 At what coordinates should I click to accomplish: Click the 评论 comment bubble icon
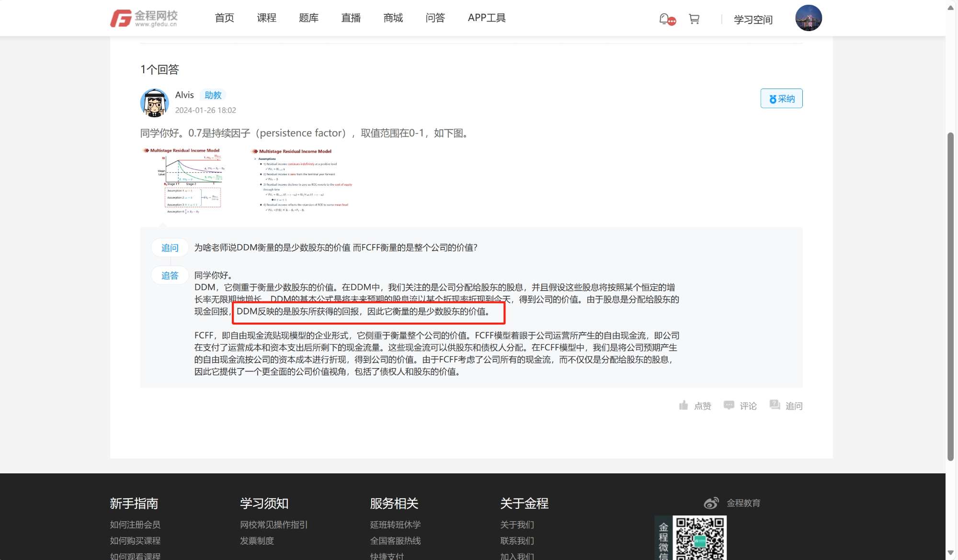(729, 405)
